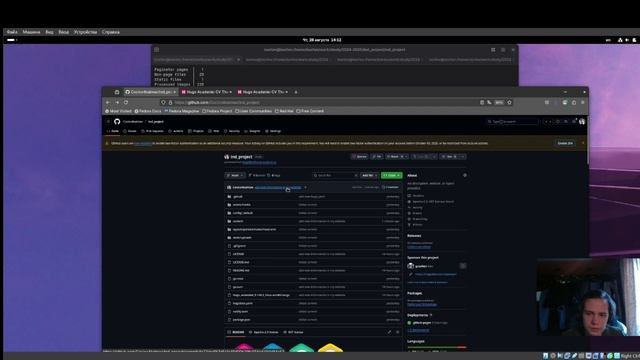Image resolution: width=640 pixels, height=360 pixels.
Task: Open the repository Settings tab
Action: tap(273, 131)
